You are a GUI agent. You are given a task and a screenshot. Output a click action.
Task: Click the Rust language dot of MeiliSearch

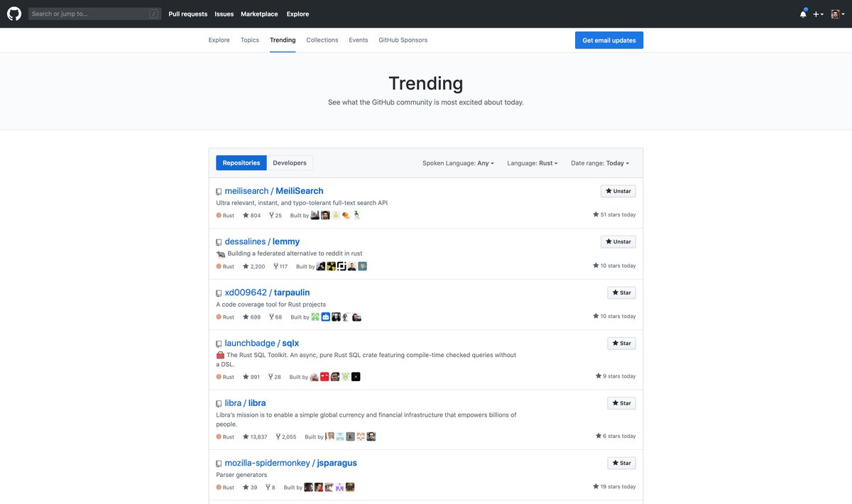point(219,215)
